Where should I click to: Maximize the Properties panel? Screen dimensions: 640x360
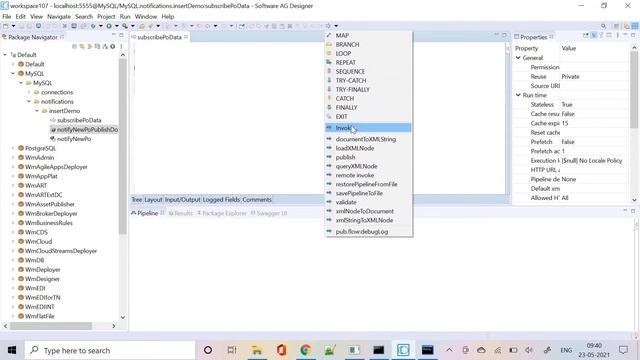pos(633,36)
